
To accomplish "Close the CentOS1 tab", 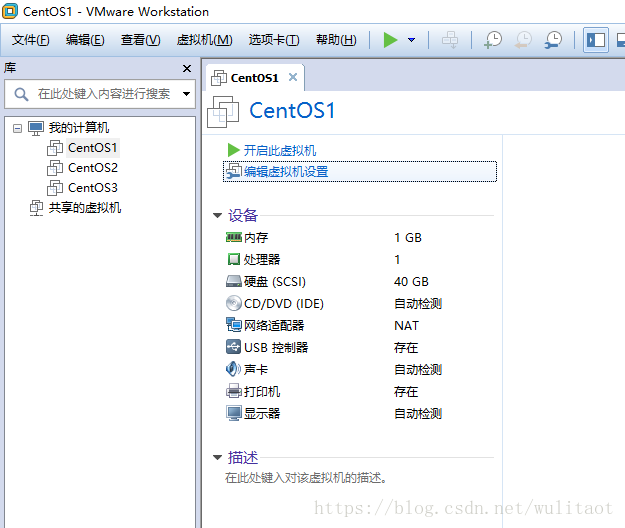I will click(293, 77).
